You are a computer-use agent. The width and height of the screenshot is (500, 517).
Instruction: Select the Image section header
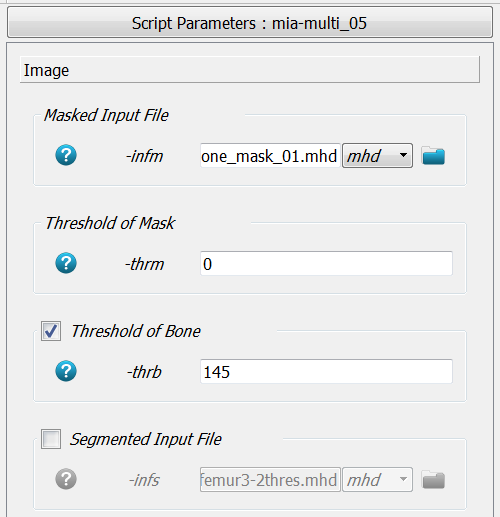click(250, 70)
